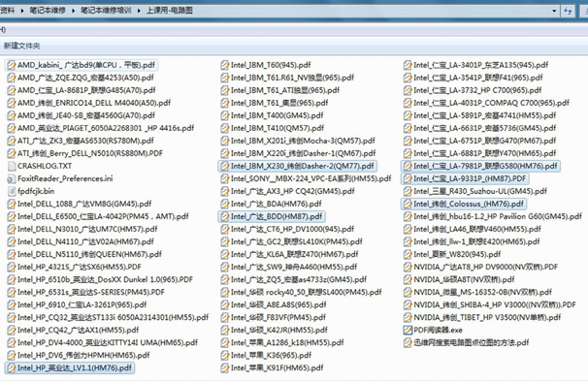Click the icon of Intel_仁宝_LA-3401P pdf
Image resolution: width=588 pixels, height=381 pixels.
click(408, 65)
